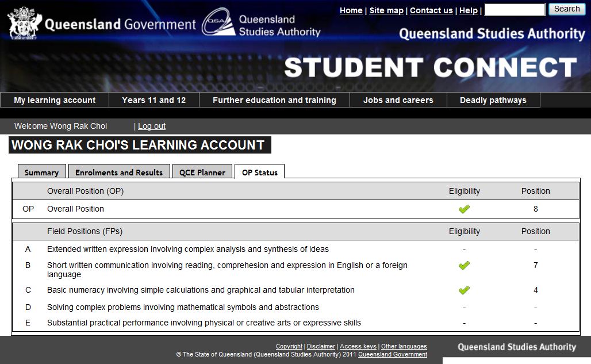Image resolution: width=591 pixels, height=364 pixels.
Task: Click 'Short written communication' field B description
Action: point(227,270)
